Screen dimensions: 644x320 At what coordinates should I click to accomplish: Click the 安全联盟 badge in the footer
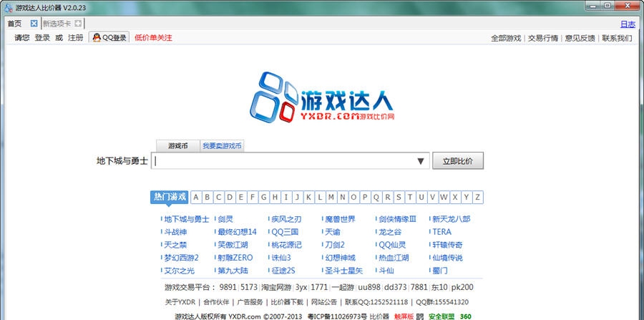click(441, 316)
